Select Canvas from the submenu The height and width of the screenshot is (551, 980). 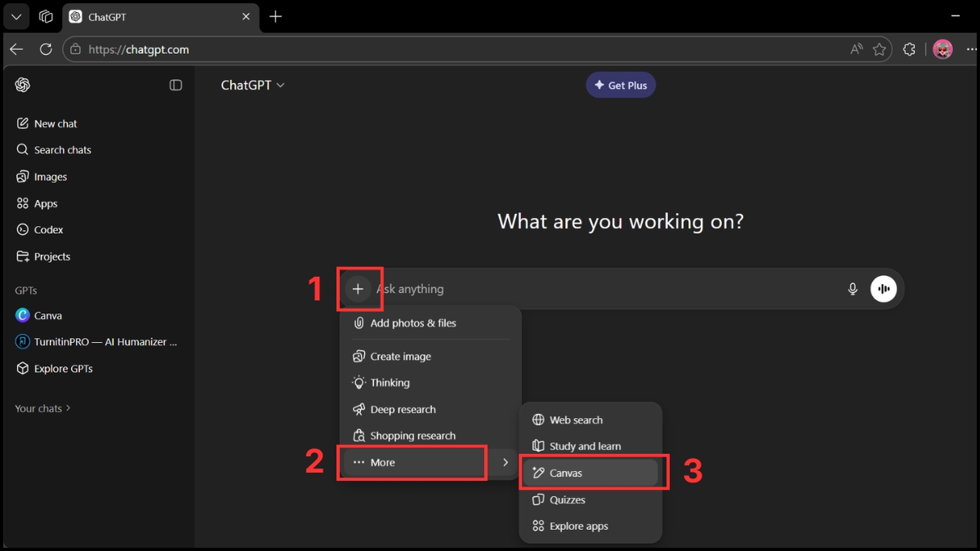[x=564, y=472]
